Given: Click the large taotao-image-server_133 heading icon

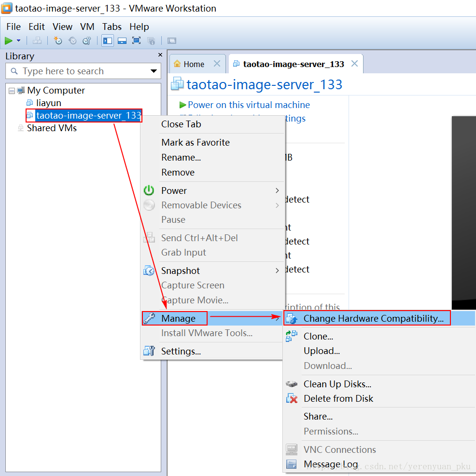Looking at the screenshot, I should [177, 83].
